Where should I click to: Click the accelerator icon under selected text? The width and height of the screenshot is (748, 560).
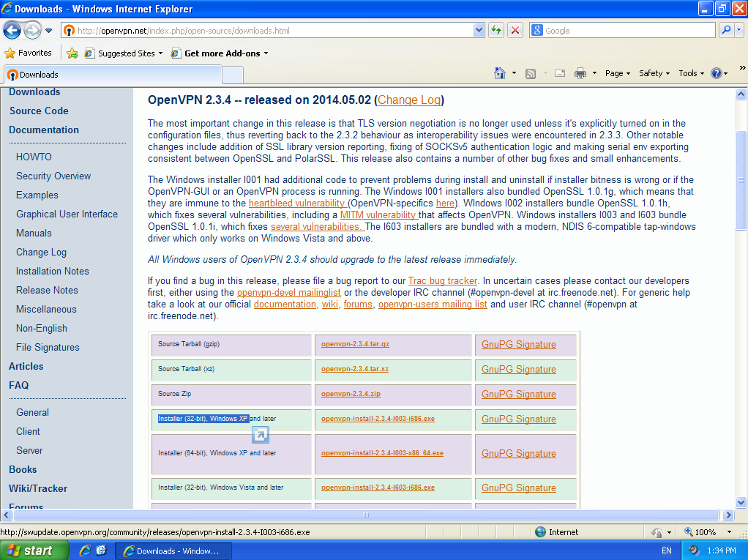[261, 435]
